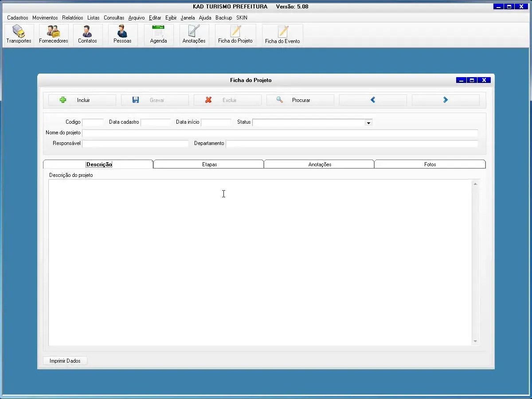Focus the Departamento field
Viewport: 532px width, 399px height.
(352, 144)
